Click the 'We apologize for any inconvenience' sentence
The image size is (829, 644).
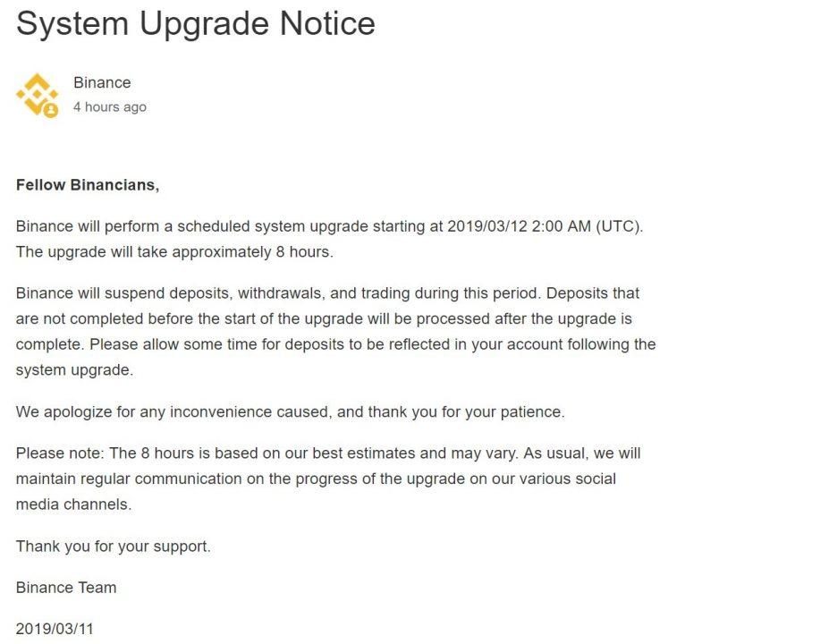(x=291, y=411)
